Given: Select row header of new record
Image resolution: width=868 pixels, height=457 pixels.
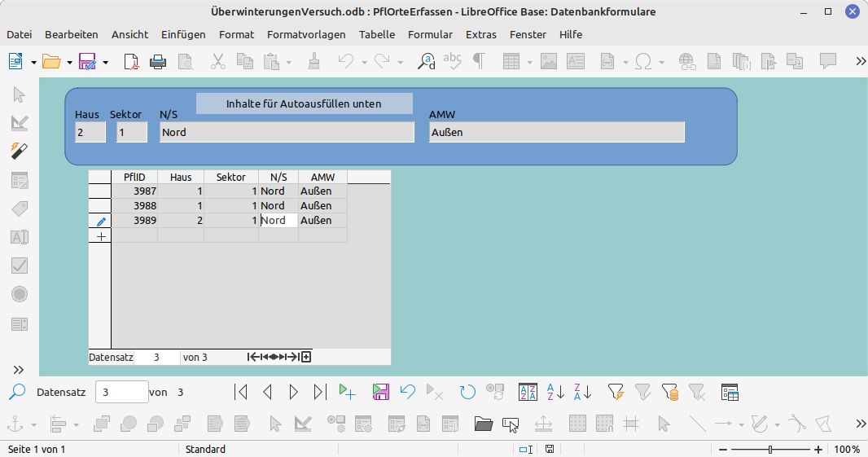Looking at the screenshot, I should [100, 236].
